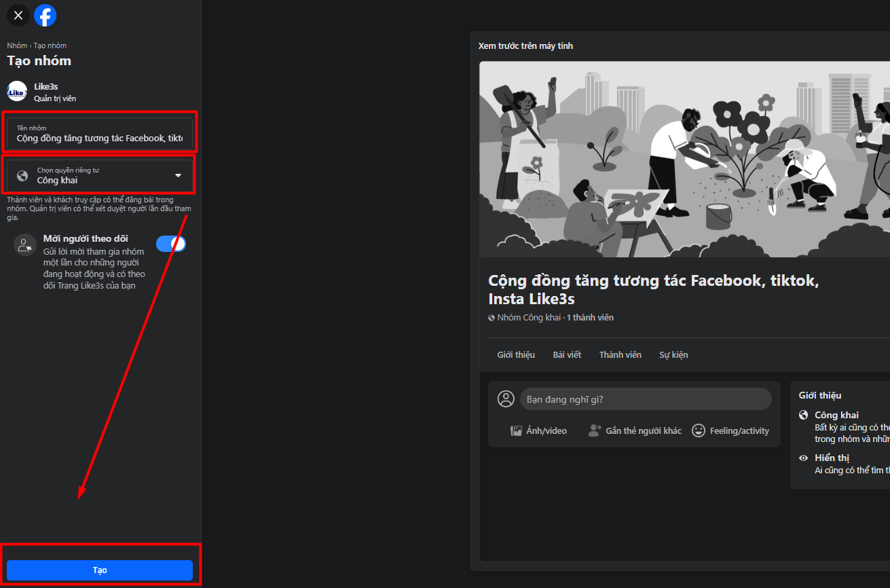Image resolution: width=890 pixels, height=588 pixels.
Task: Click the preview group title text
Action: 653,289
